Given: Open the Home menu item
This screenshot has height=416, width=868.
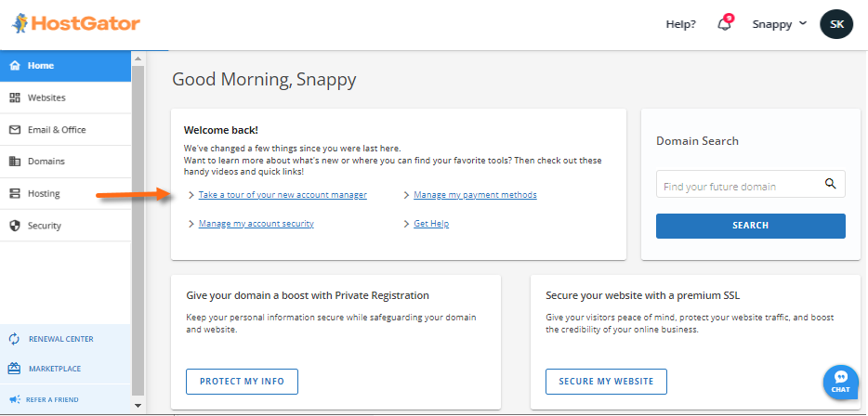Looking at the screenshot, I should (x=65, y=65).
